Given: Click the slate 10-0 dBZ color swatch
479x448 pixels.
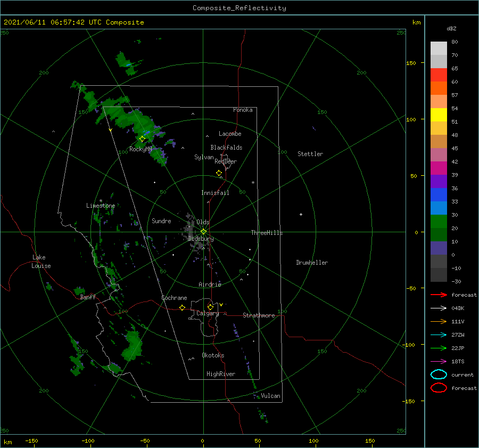Looking at the screenshot, I should pyautogui.click(x=439, y=248).
